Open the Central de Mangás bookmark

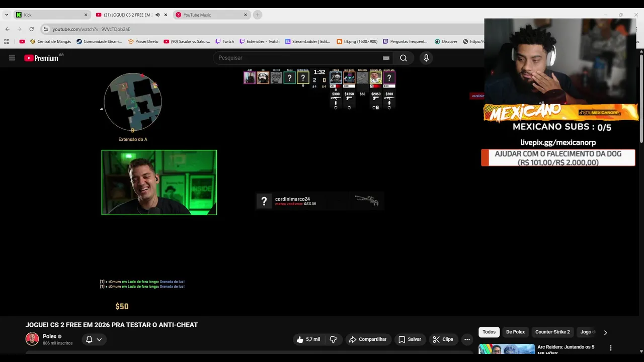pos(50,42)
